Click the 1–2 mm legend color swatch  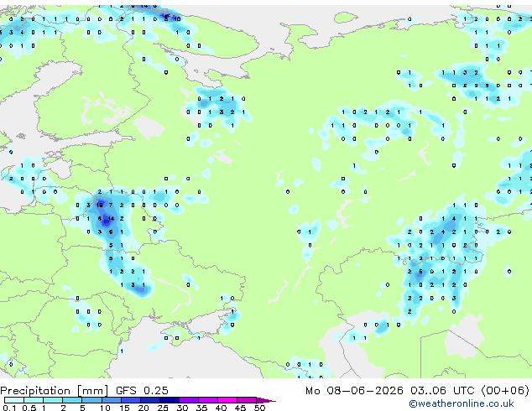[53, 400]
